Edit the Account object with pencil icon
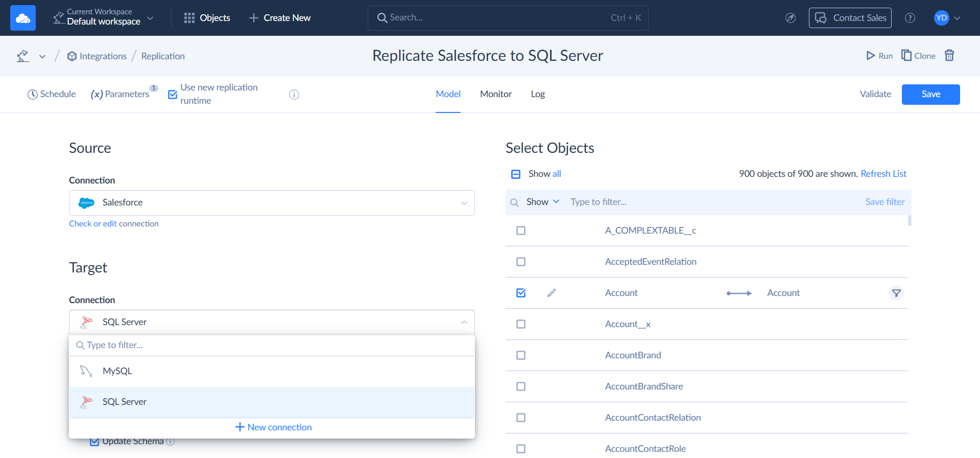The image size is (980, 458). 552,293
